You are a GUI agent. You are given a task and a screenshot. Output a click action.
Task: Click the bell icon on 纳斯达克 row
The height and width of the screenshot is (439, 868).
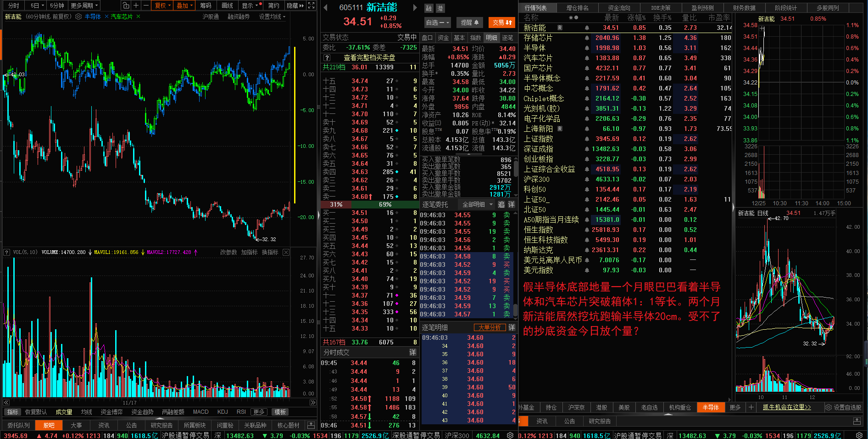[x=587, y=250]
